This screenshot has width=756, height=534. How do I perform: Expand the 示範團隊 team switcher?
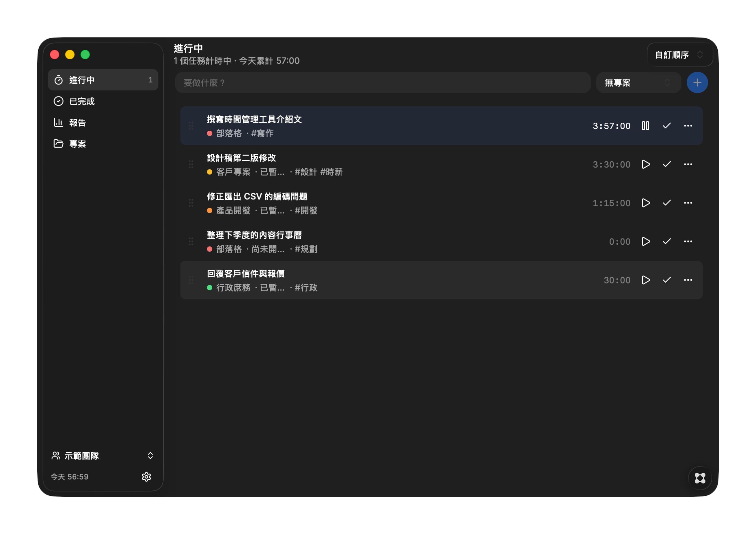click(103, 456)
